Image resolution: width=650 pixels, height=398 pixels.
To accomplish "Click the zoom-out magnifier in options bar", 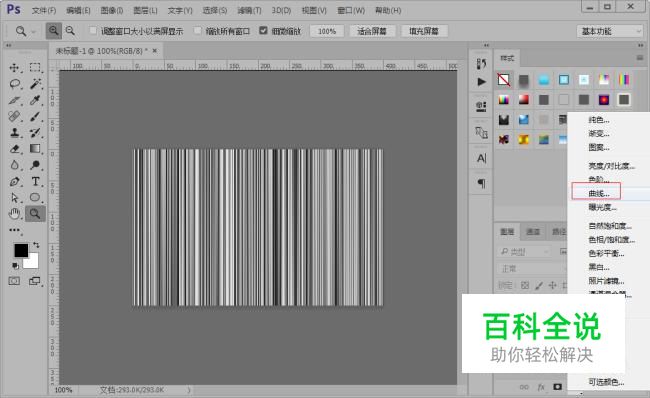I will point(70,31).
